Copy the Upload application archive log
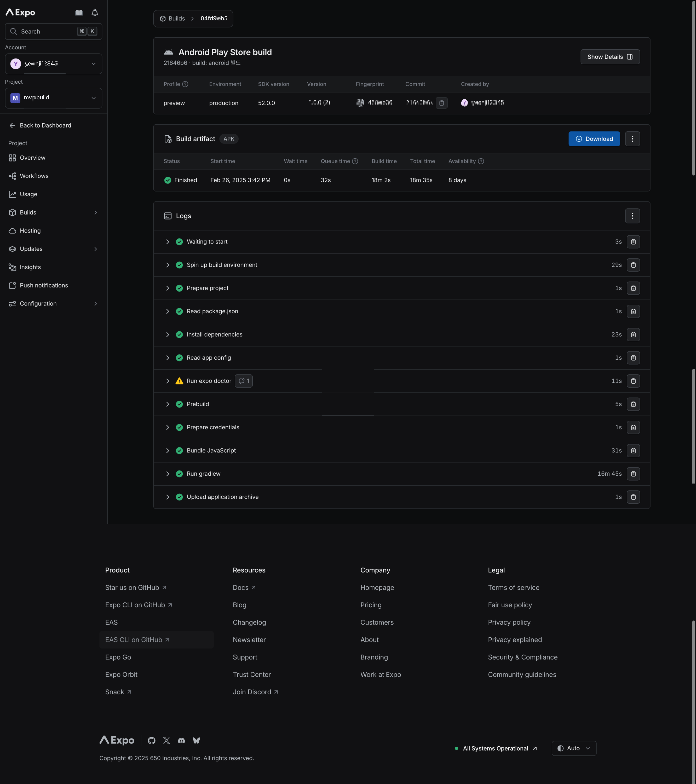Screen dimensions: 696x784 point(633,497)
